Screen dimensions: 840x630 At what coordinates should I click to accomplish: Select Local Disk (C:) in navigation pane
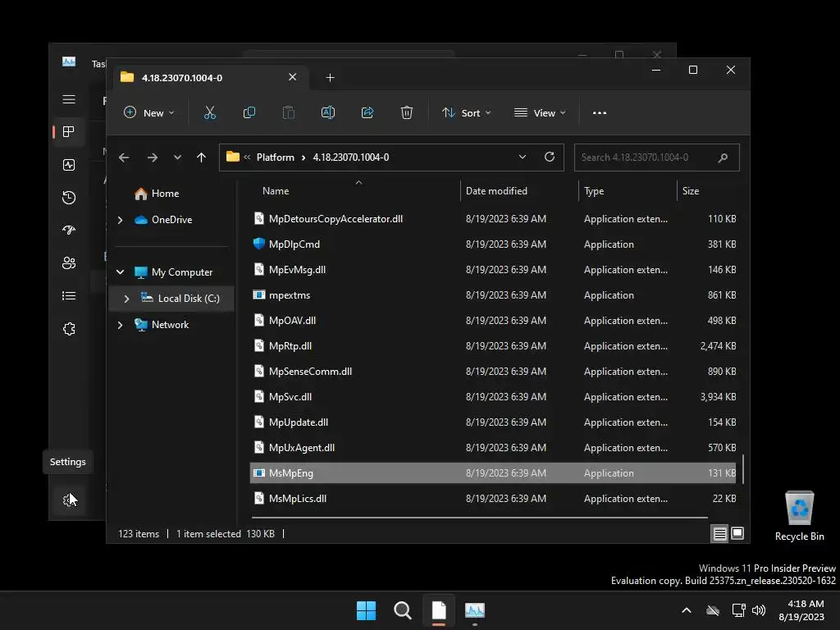pos(171,299)
